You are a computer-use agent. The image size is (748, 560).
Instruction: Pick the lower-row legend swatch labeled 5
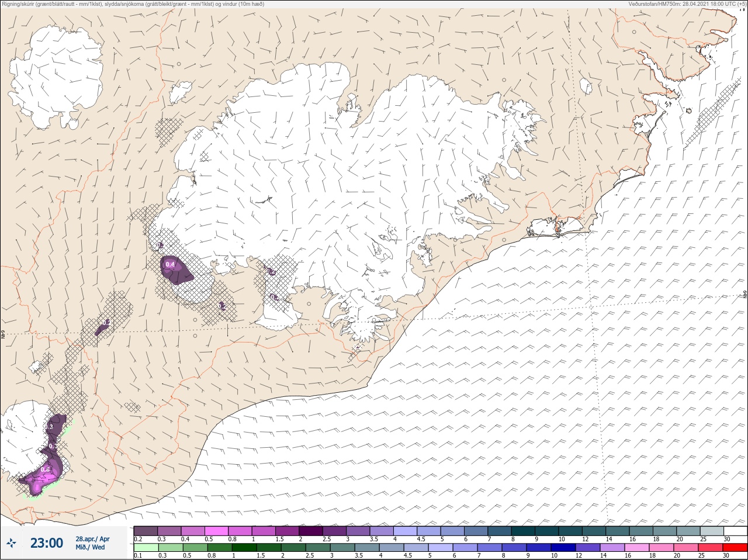point(441,548)
